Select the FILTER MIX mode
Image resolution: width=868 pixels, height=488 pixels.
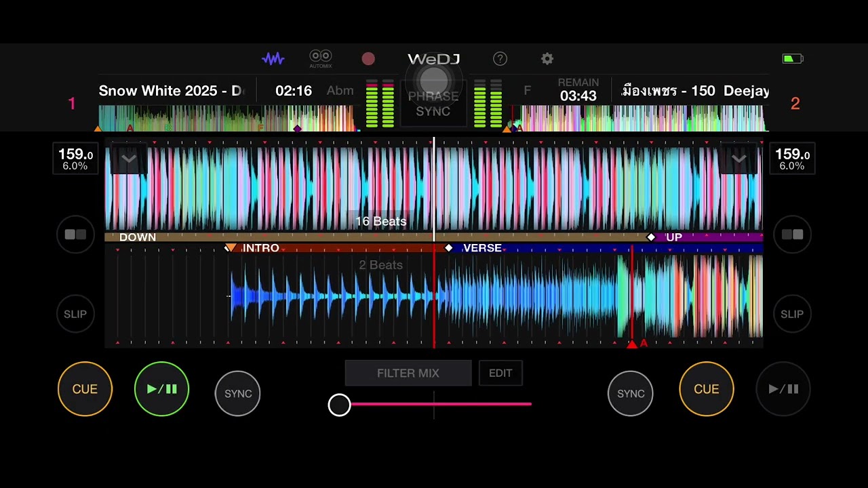click(x=408, y=373)
